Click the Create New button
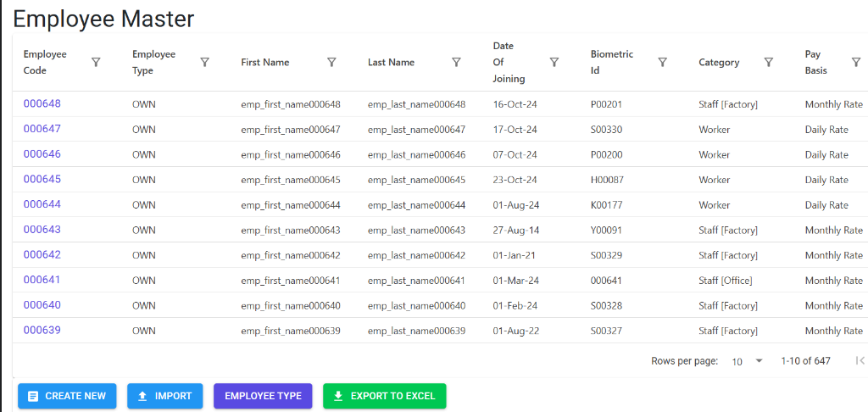Viewport: 868px width, 412px height. (67, 396)
